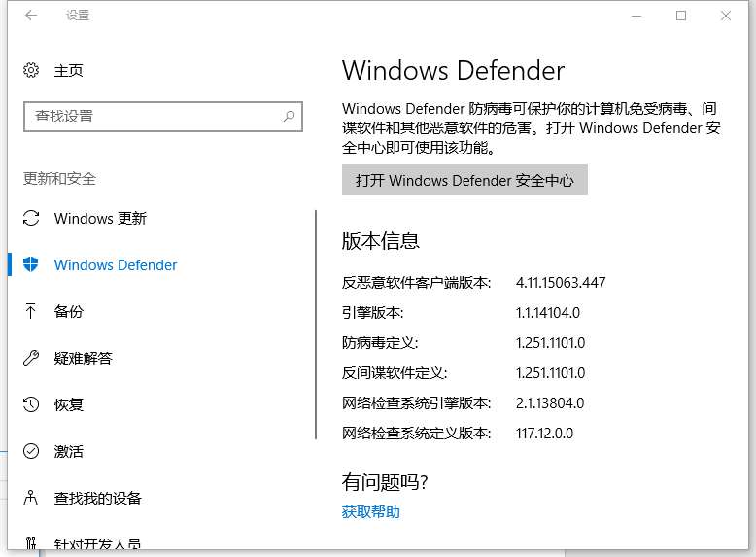This screenshot has width=756, height=557.
Task: Click 打开 Windows Defender 安全中心 button
Action: 464,180
